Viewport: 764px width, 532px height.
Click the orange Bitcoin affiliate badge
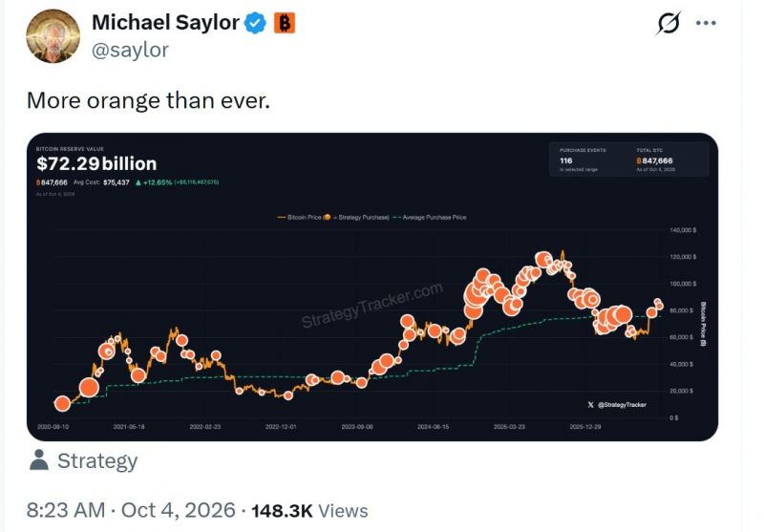pos(284,23)
